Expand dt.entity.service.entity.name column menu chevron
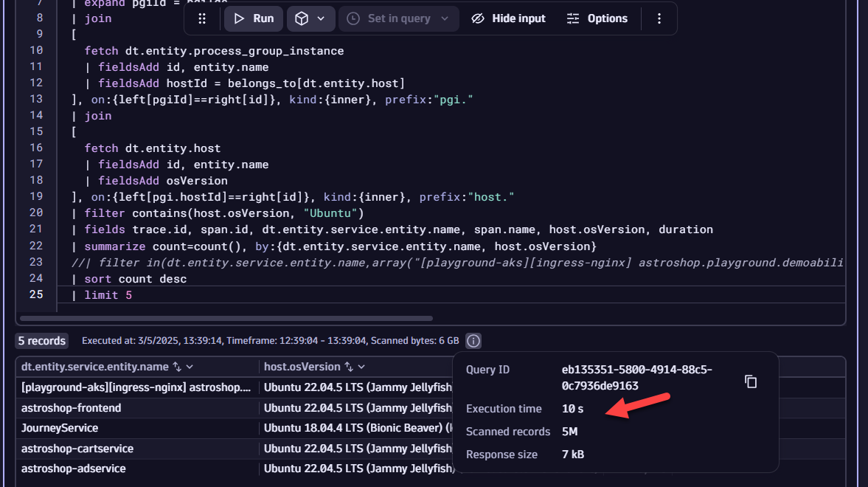This screenshot has width=868, height=487. 190,367
